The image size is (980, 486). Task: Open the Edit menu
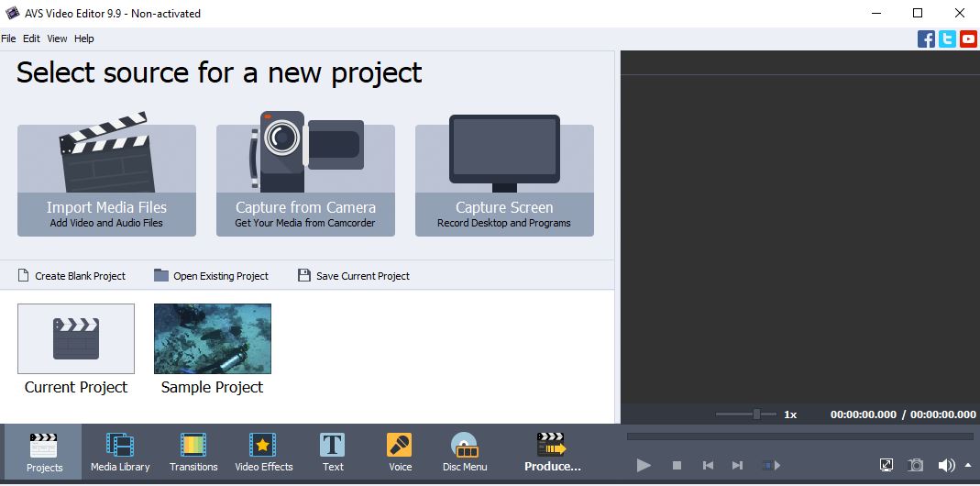[31, 39]
